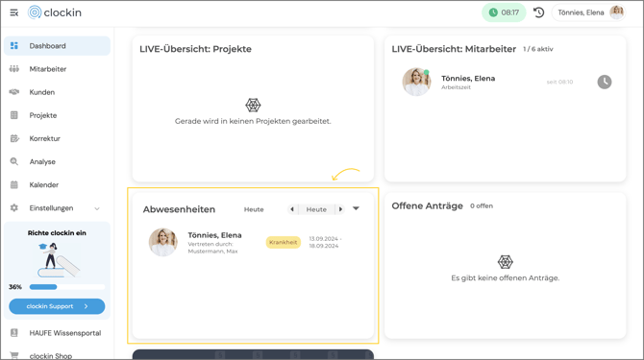The height and width of the screenshot is (360, 644).
Task: Open the Dashboard menu entry
Action: pyautogui.click(x=57, y=45)
